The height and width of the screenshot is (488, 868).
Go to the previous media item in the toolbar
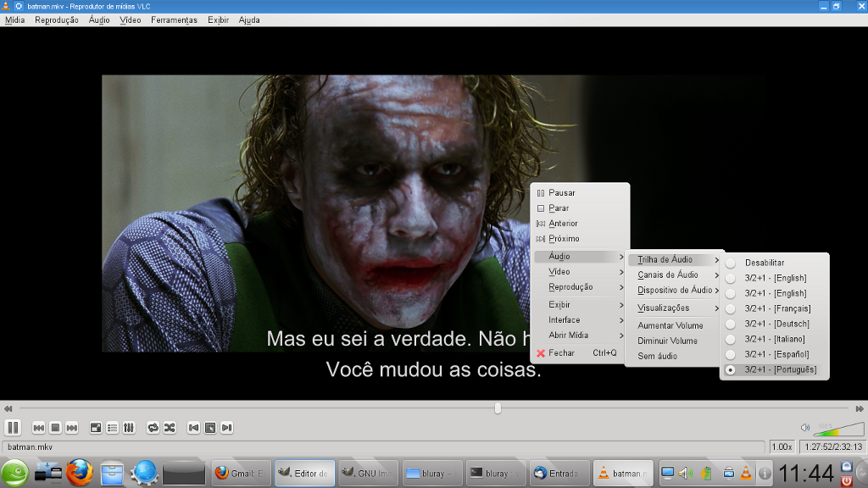39,428
